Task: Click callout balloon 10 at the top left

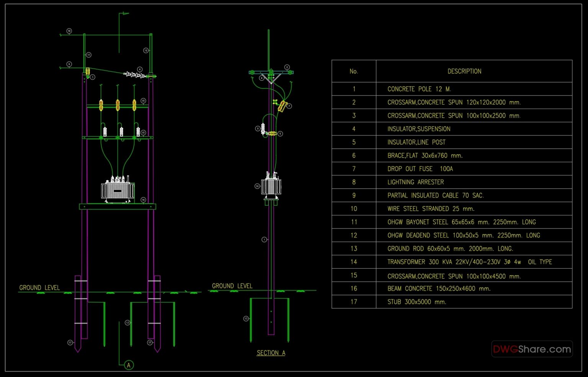Action: (69, 30)
